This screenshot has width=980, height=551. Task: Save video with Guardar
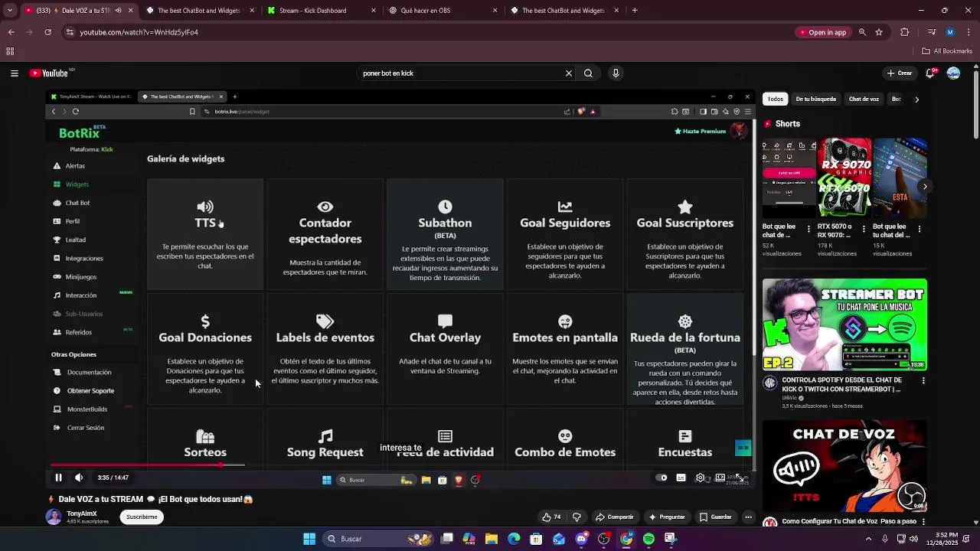pyautogui.click(x=715, y=517)
